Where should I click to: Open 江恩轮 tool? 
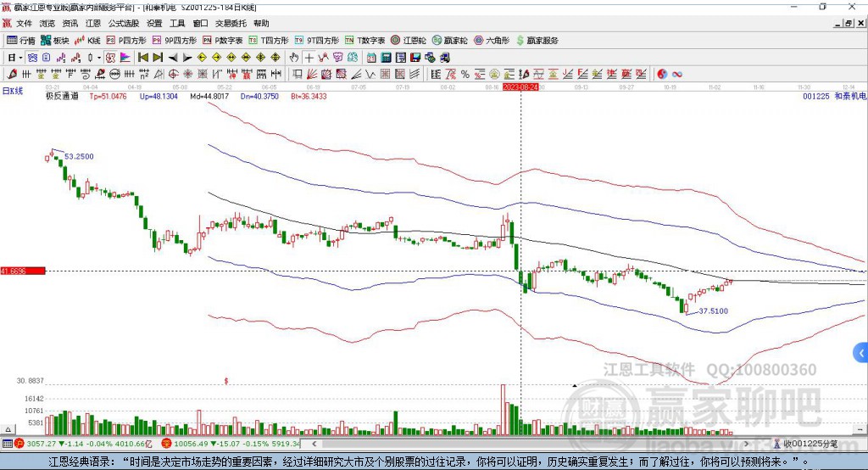[409, 41]
